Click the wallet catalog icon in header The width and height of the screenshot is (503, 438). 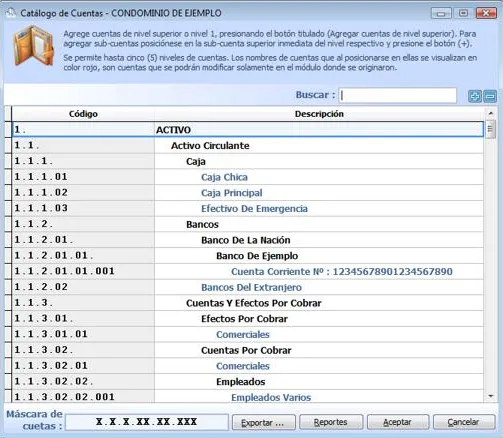[x=34, y=47]
